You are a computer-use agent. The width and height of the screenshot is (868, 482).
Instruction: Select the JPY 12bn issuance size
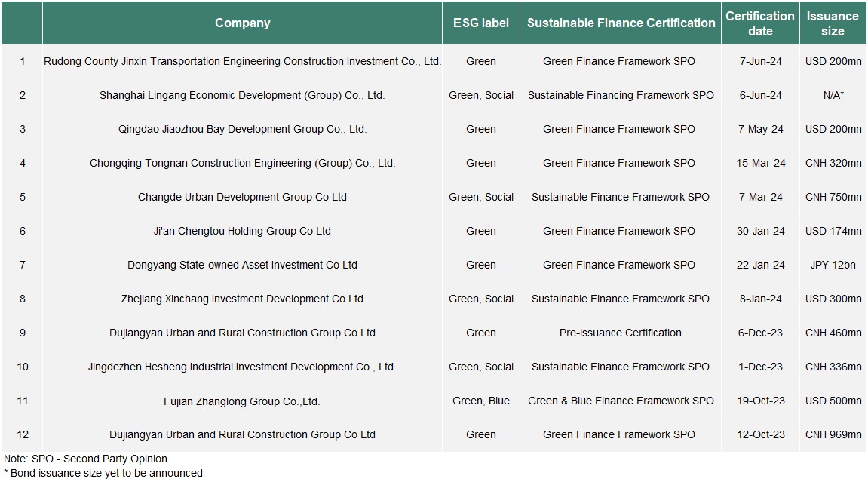coord(833,265)
